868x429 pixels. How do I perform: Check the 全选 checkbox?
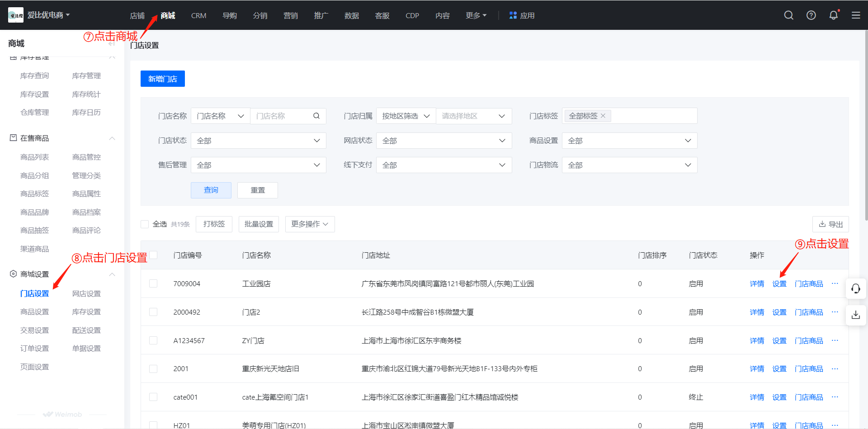[x=145, y=224]
